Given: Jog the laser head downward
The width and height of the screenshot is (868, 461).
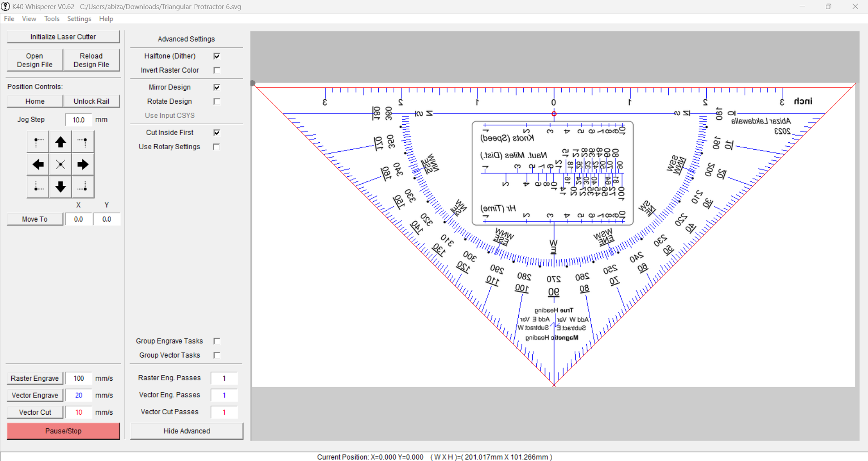Looking at the screenshot, I should (60, 187).
